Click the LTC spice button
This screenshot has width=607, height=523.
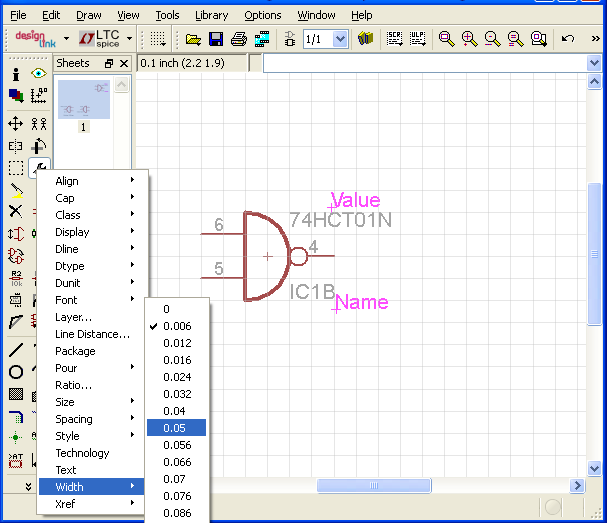point(99,39)
